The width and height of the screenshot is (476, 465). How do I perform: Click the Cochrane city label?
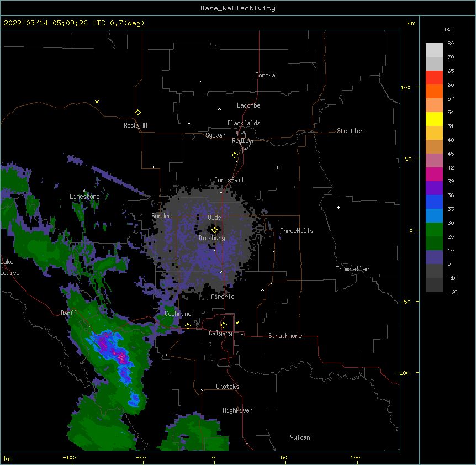point(178,314)
